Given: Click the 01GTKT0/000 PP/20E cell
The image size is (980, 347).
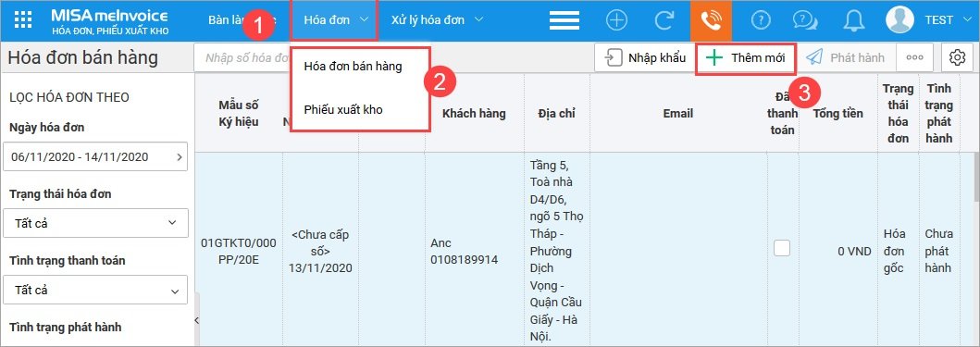Looking at the screenshot, I should pyautogui.click(x=239, y=252).
